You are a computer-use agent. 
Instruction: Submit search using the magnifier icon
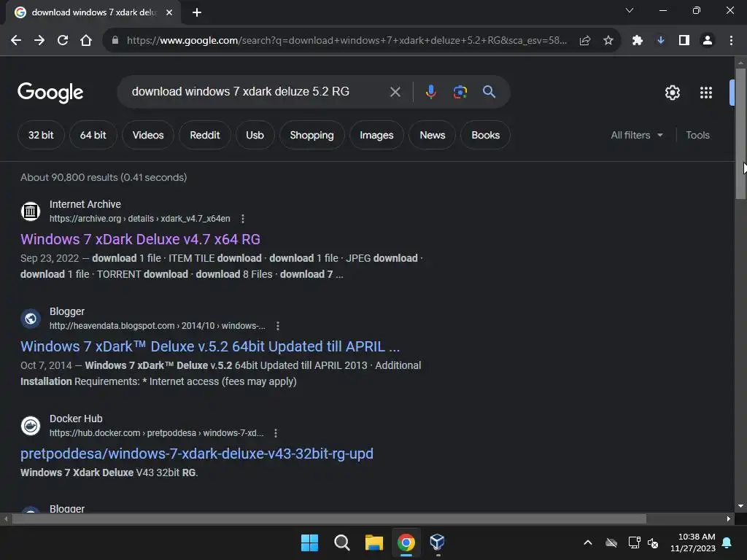point(489,92)
